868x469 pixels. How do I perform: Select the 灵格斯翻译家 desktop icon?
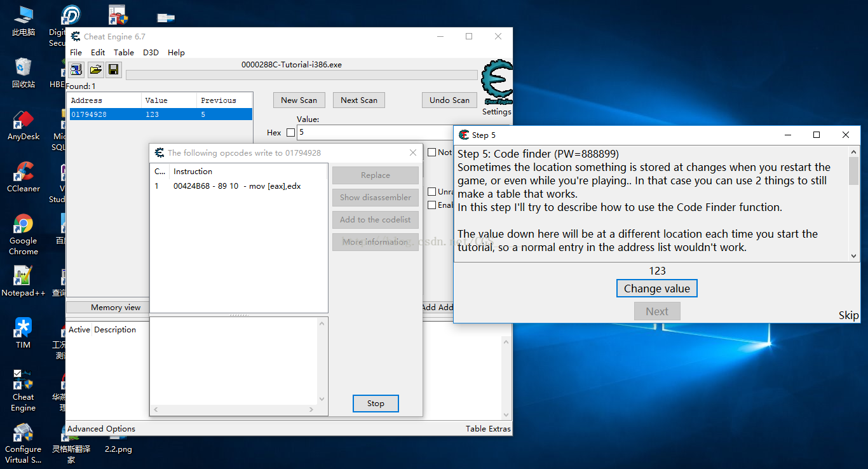71,443
